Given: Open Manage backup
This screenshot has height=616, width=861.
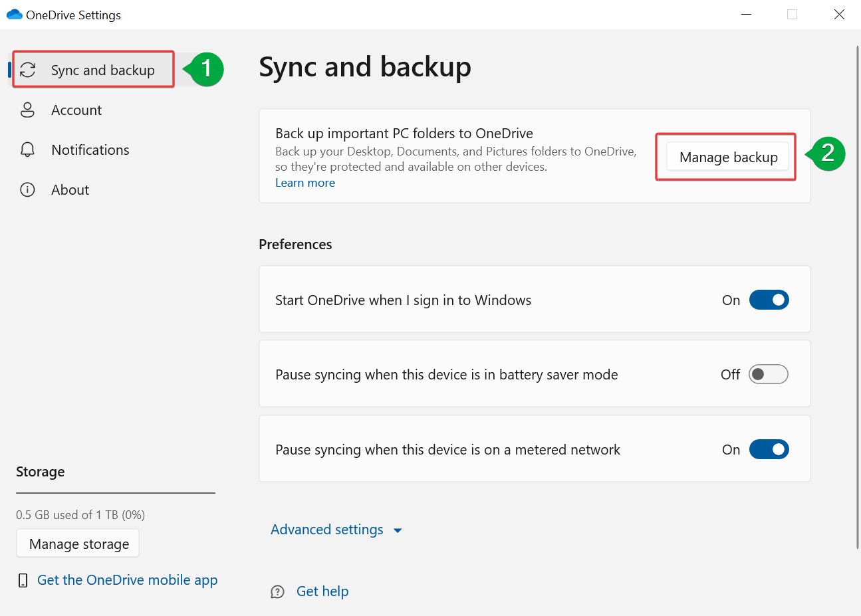Looking at the screenshot, I should (728, 157).
